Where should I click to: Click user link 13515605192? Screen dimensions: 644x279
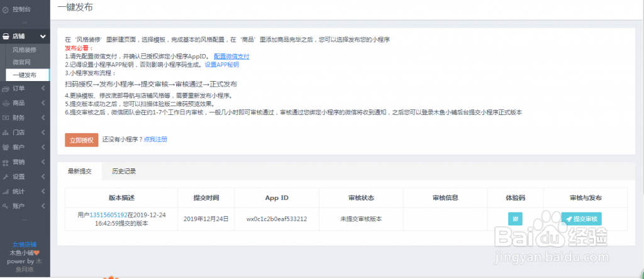tap(108, 215)
